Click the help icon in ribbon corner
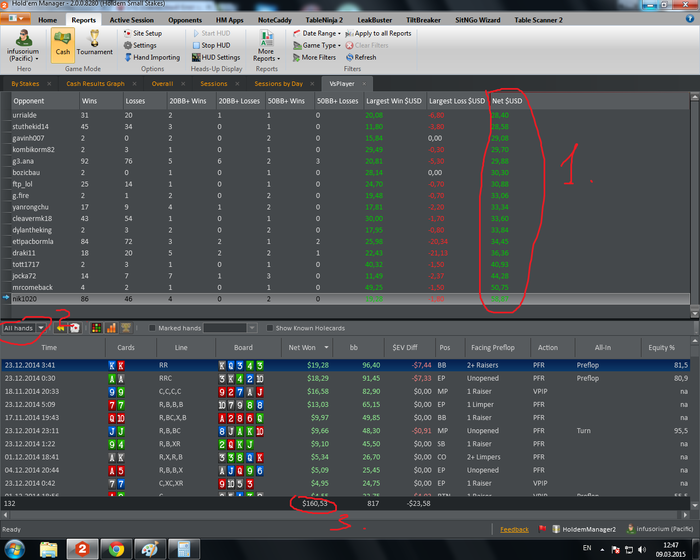This screenshot has width=700, height=560. coord(690,19)
